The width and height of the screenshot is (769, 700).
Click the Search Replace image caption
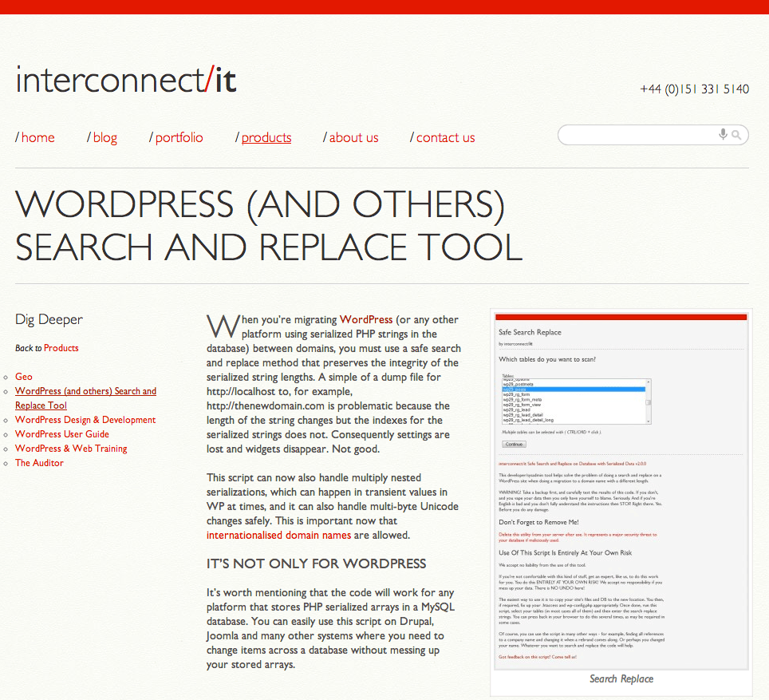coord(621,679)
